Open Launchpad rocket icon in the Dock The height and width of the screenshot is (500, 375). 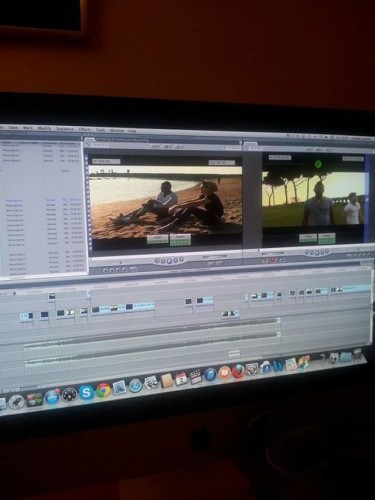pyautogui.click(x=16, y=401)
